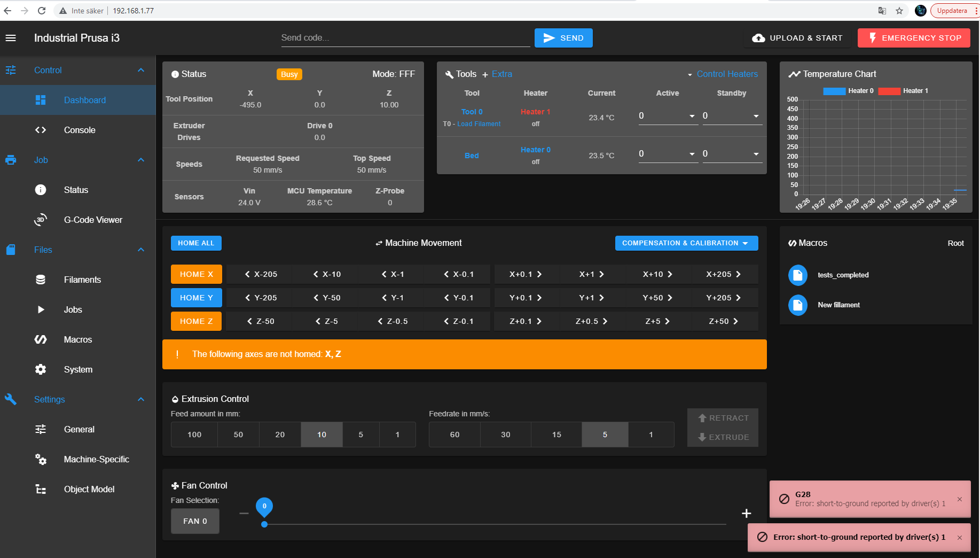
Task: Click the Console code brackets icon
Action: [41, 130]
